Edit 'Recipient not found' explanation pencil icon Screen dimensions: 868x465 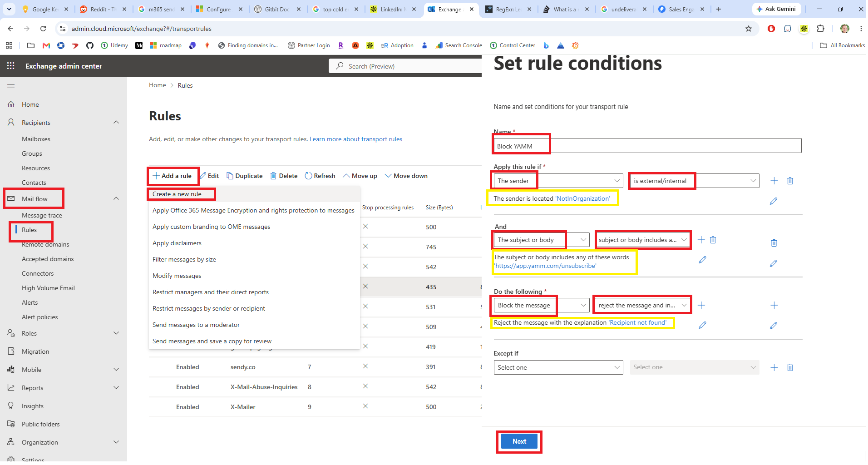[x=702, y=325]
